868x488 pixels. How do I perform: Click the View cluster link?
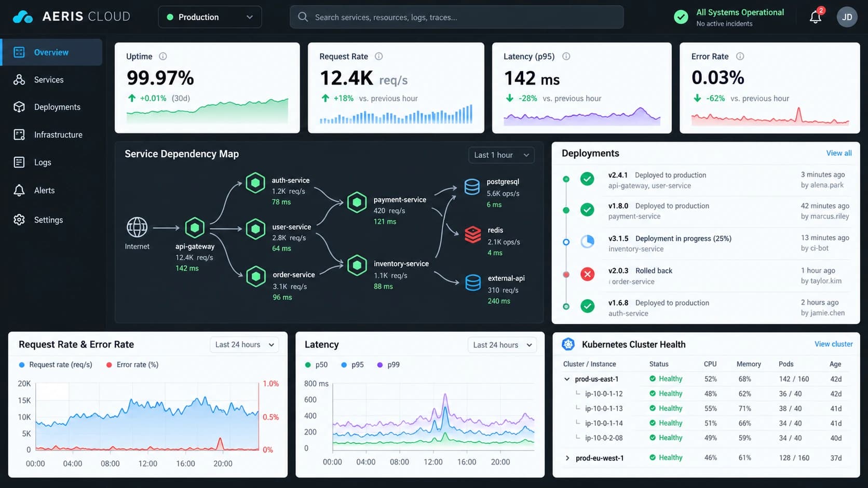(x=834, y=344)
